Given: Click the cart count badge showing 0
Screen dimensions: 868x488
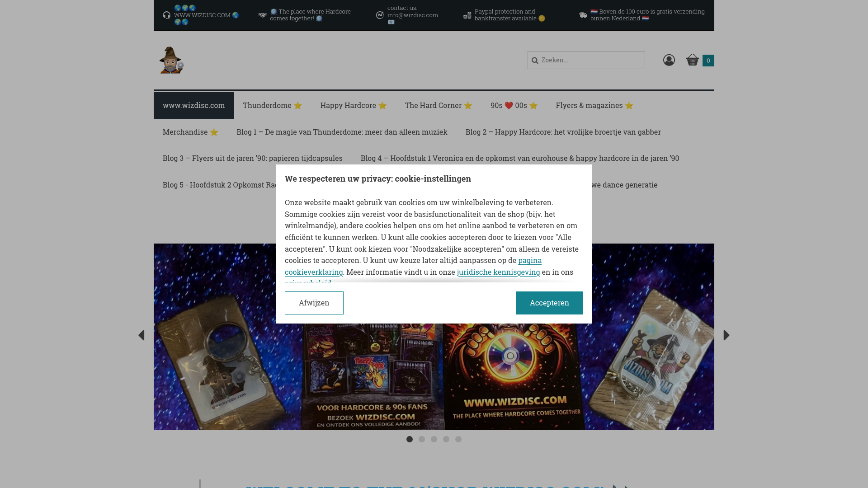Looking at the screenshot, I should tap(708, 61).
